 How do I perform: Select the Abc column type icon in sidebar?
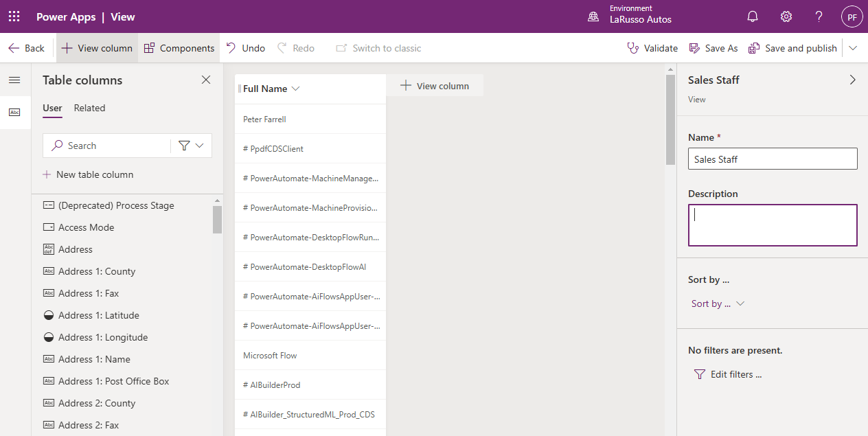pyautogui.click(x=15, y=113)
